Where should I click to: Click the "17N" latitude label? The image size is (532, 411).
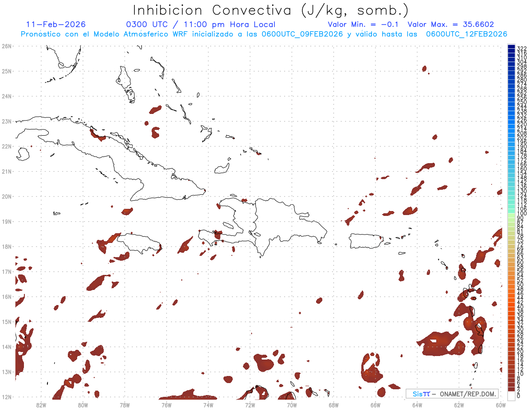click(x=7, y=271)
